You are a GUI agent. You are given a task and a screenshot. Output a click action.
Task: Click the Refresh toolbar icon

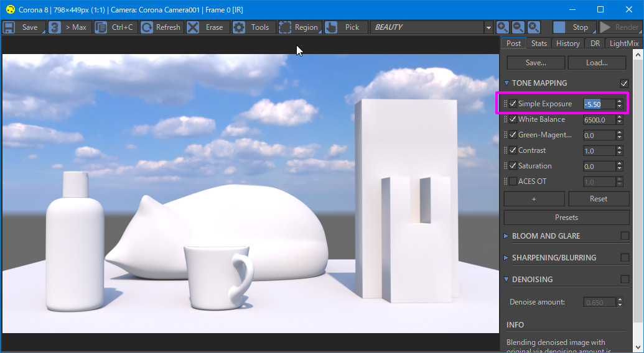click(147, 27)
